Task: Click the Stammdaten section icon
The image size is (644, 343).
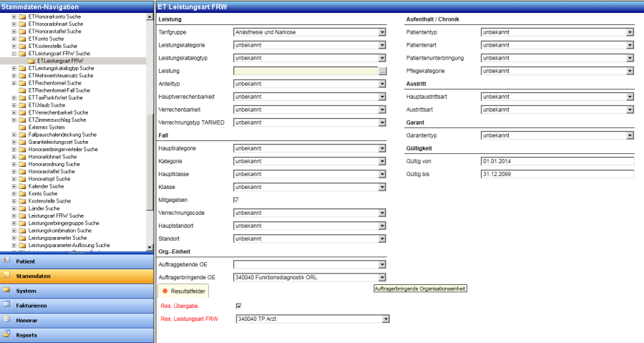Action: [x=6, y=275]
